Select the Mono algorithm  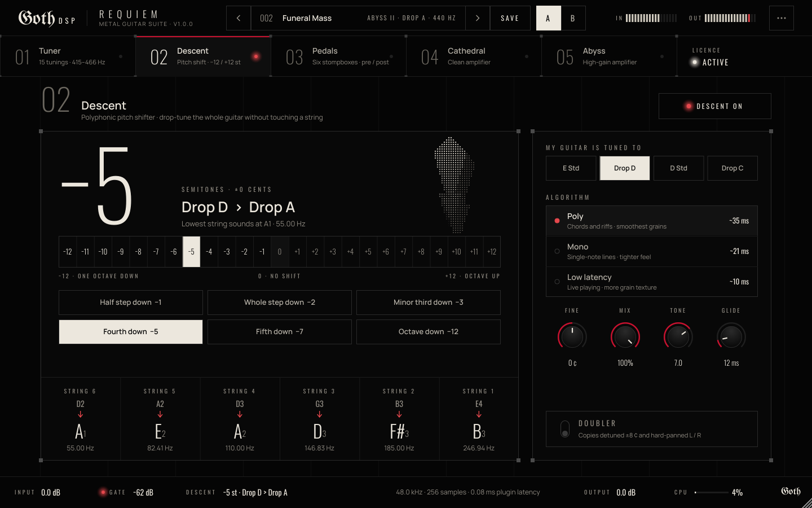pyautogui.click(x=652, y=251)
